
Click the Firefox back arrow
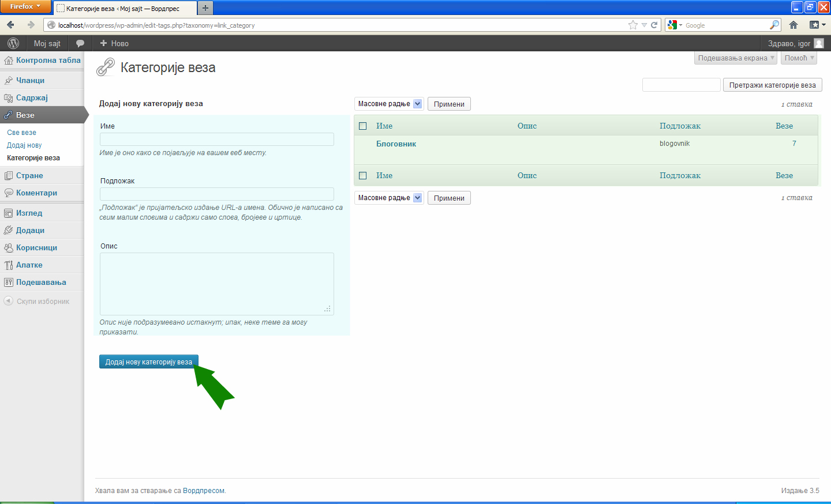point(10,25)
